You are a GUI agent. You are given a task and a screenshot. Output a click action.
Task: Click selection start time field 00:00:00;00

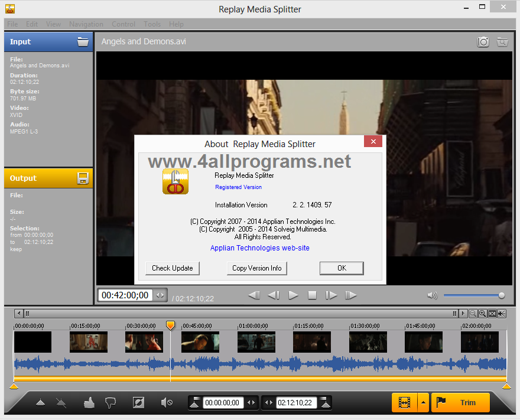coord(222,403)
